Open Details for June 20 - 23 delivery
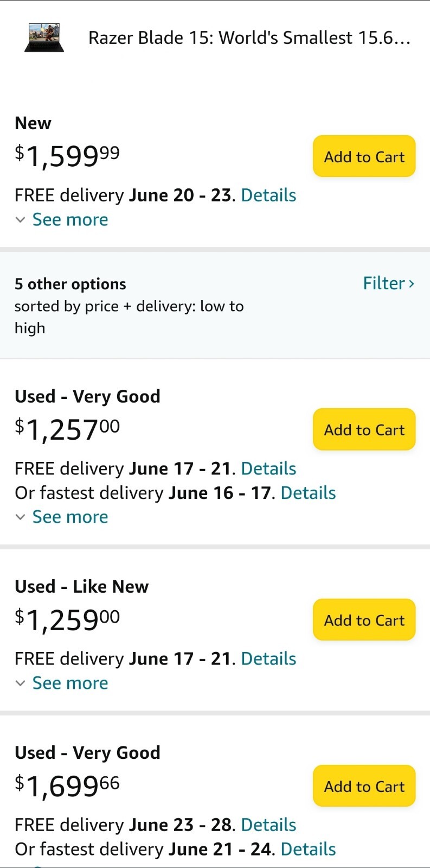Image resolution: width=430 pixels, height=868 pixels. 268,195
